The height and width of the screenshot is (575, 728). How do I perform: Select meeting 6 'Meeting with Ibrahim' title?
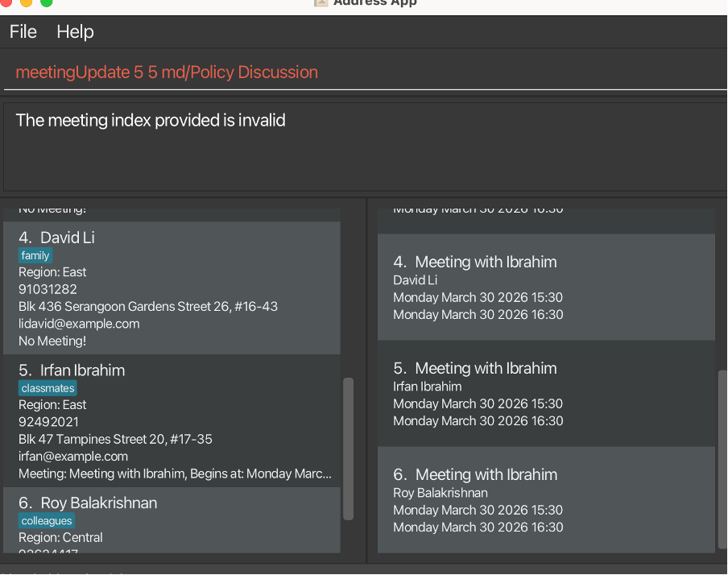point(486,474)
